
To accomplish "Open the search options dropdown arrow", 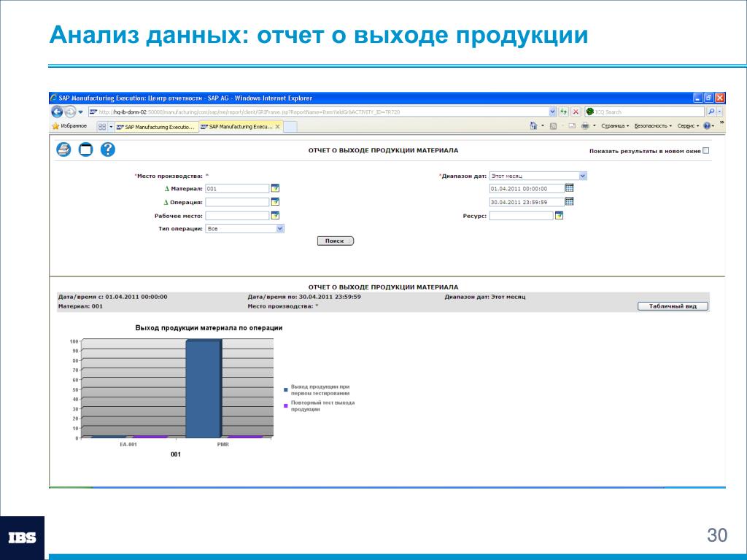I will tap(719, 112).
